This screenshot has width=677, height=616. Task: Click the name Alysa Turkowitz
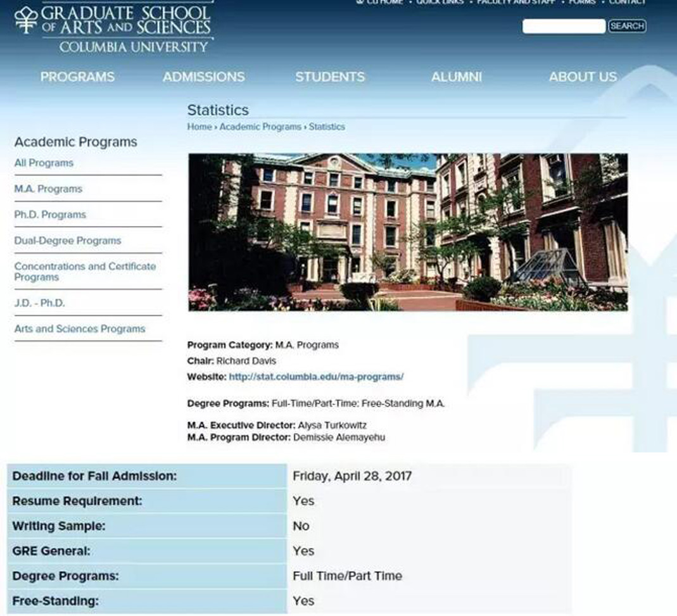click(x=332, y=425)
